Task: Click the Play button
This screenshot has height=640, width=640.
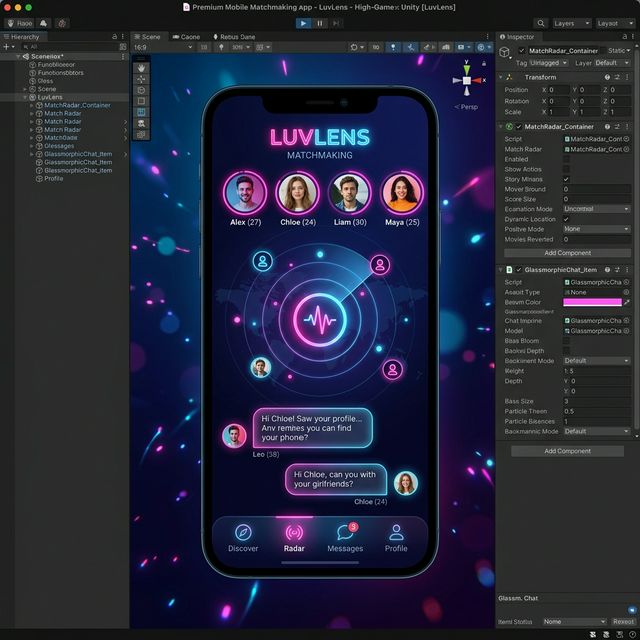Action: [x=303, y=23]
